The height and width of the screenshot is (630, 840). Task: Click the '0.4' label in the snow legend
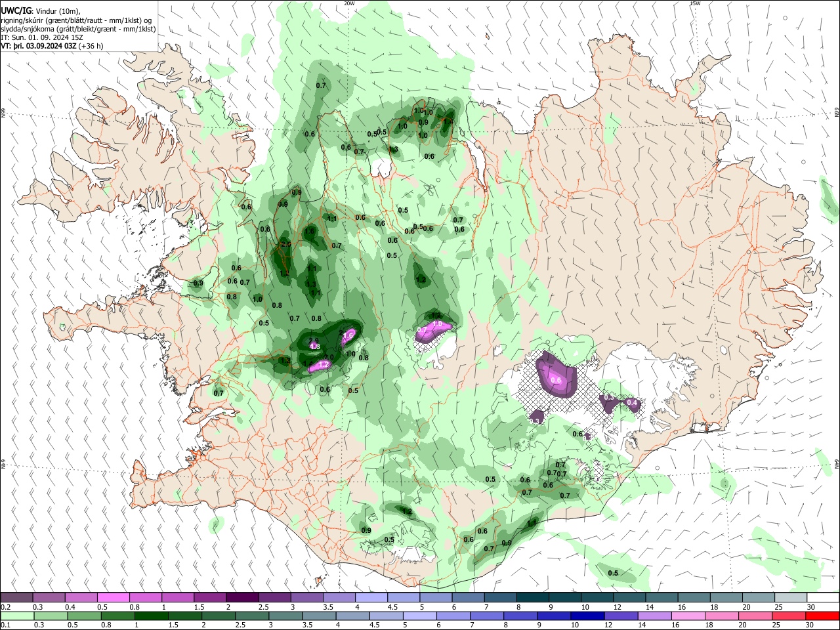70,607
